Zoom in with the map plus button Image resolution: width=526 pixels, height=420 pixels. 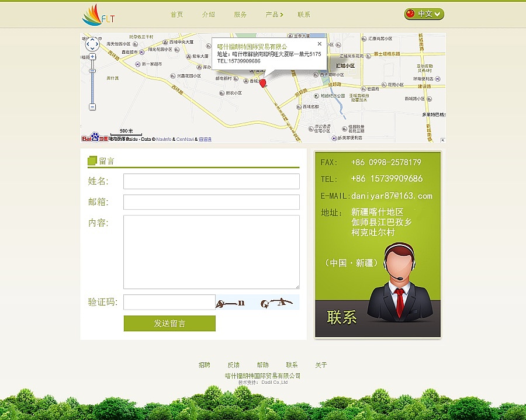92,57
